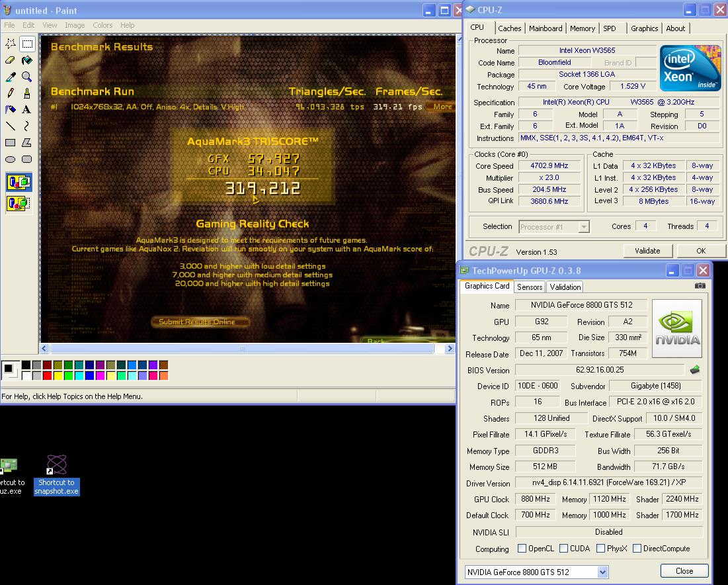The height and width of the screenshot is (585, 728).
Task: Select the Line tool in Paint
Action: click(x=10, y=126)
